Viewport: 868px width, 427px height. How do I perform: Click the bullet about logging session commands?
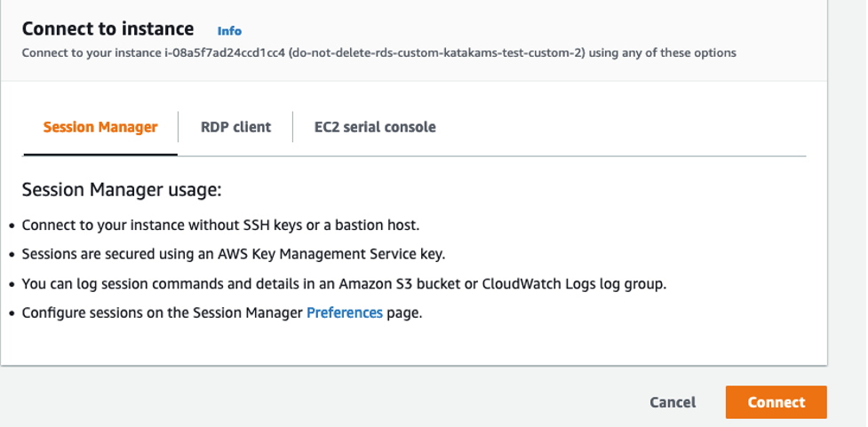[x=344, y=284]
